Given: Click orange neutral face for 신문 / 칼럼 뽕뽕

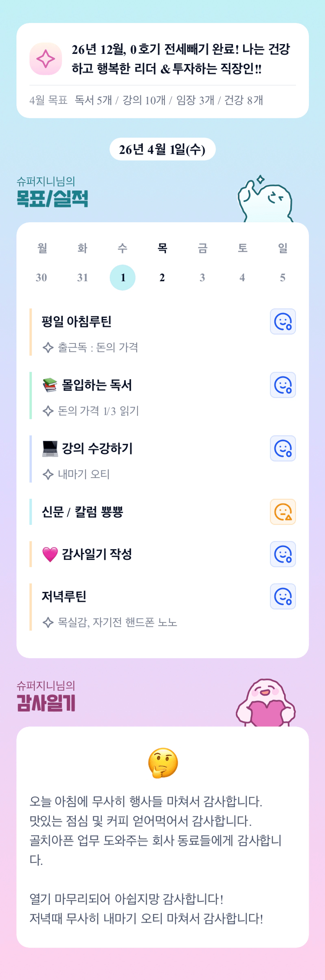Looking at the screenshot, I should pyautogui.click(x=283, y=512).
